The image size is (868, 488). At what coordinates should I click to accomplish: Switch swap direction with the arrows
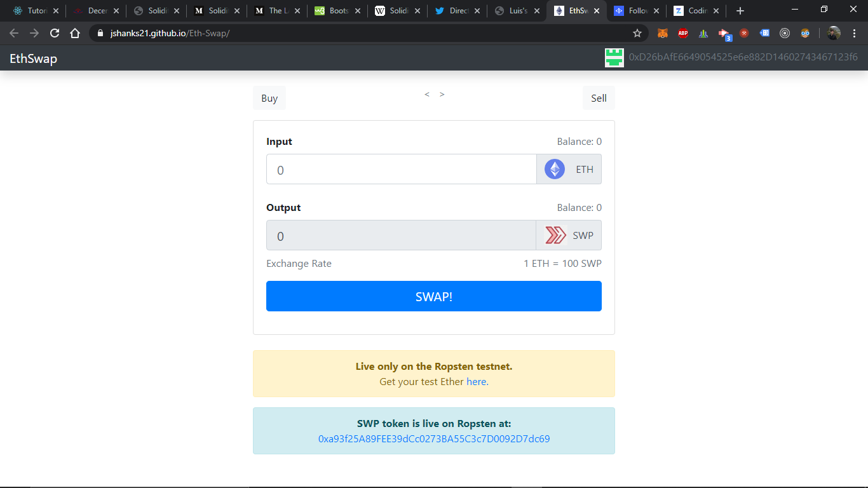434,93
